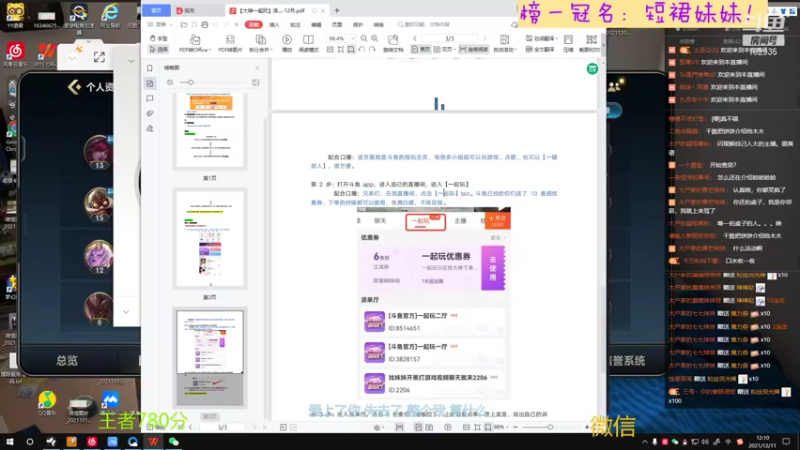Click the back arrow beside 个人资料
The height and width of the screenshot is (450, 800).
(74, 87)
